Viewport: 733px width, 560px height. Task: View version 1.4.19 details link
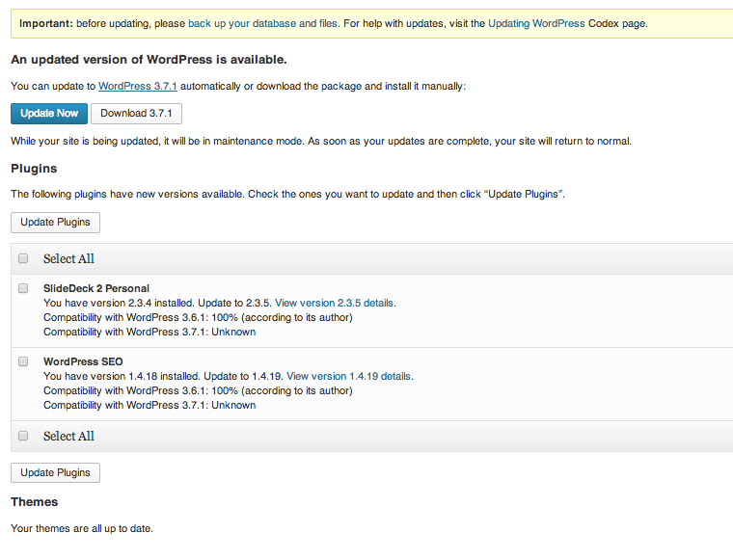pos(348,377)
